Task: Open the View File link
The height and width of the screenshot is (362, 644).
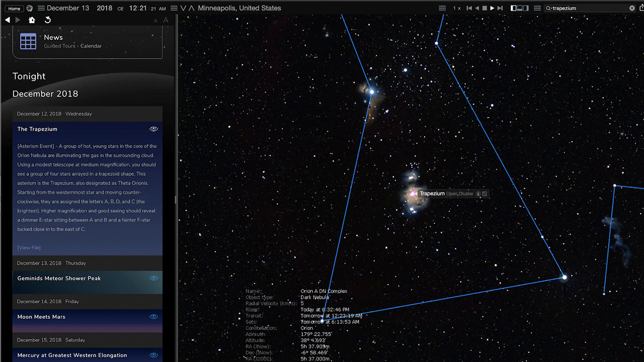Action: pos(29,247)
